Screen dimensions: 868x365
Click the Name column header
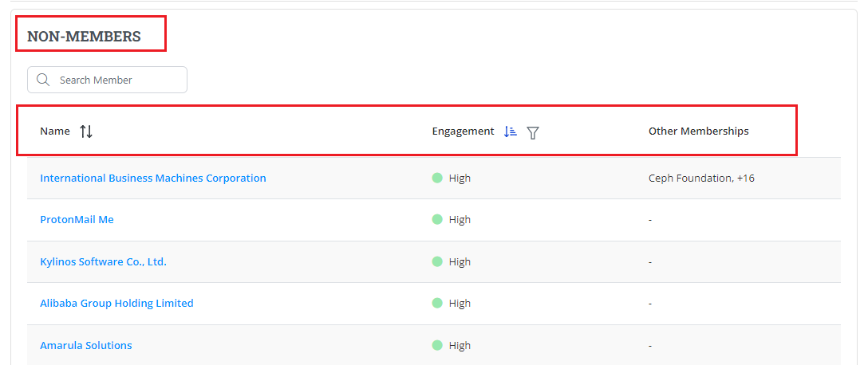55,131
